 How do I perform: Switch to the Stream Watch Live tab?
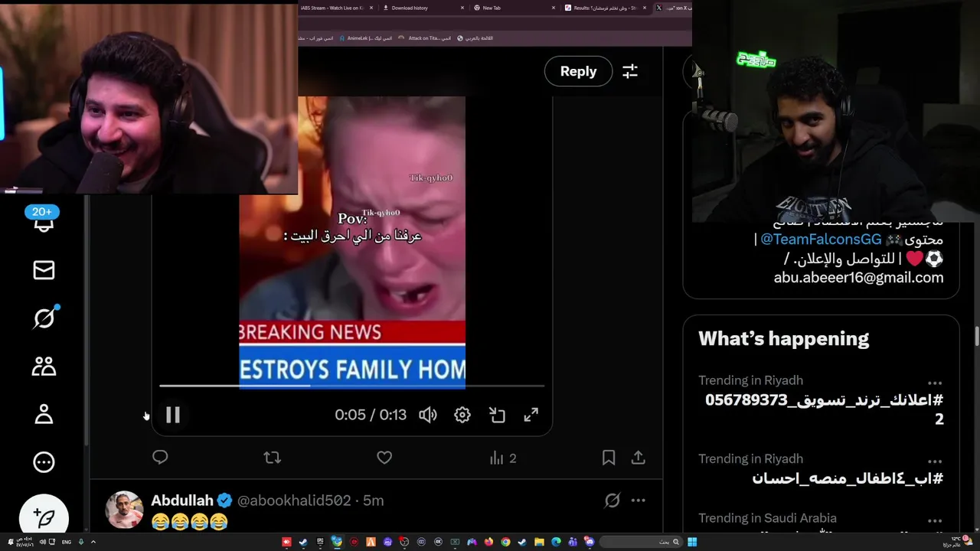tap(335, 8)
